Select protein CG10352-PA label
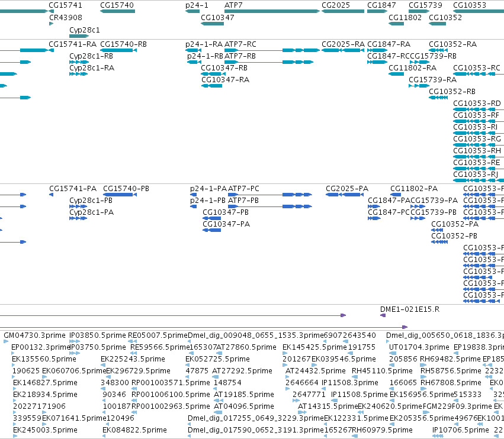504x439 pixels. pos(455,224)
